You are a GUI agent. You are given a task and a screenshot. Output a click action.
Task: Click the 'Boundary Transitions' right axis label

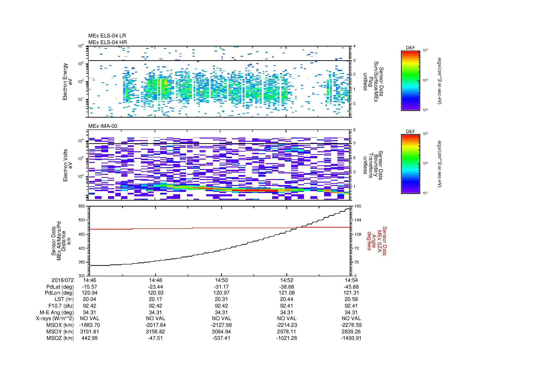point(373,166)
